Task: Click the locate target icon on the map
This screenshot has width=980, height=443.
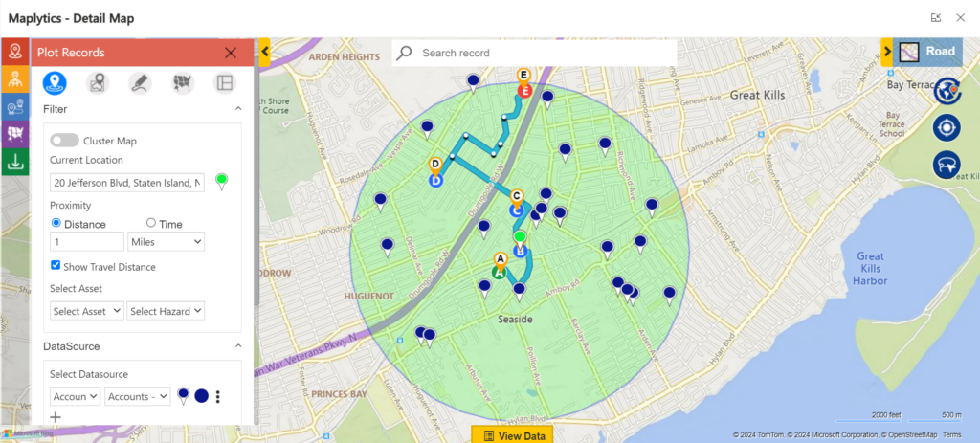Action: [947, 127]
